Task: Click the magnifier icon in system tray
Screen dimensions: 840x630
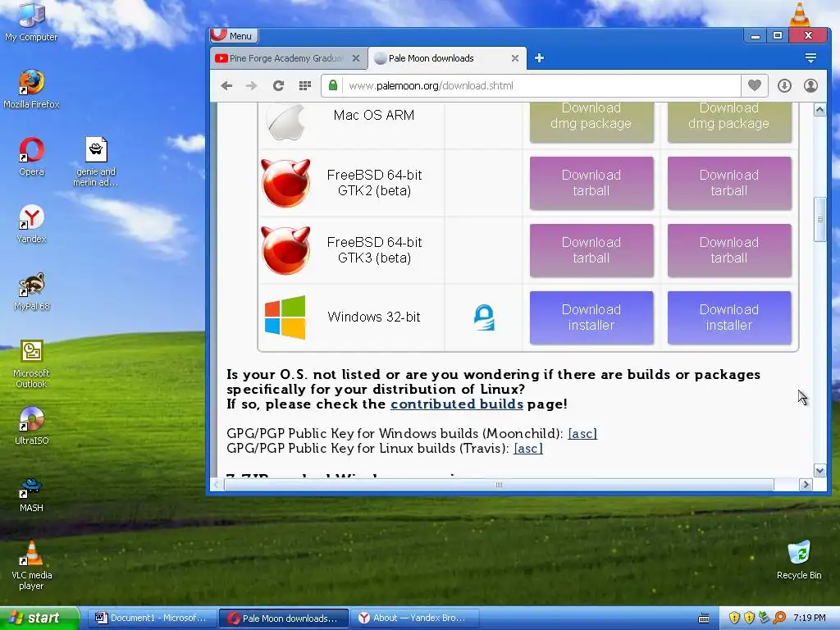Action: pyautogui.click(x=779, y=618)
